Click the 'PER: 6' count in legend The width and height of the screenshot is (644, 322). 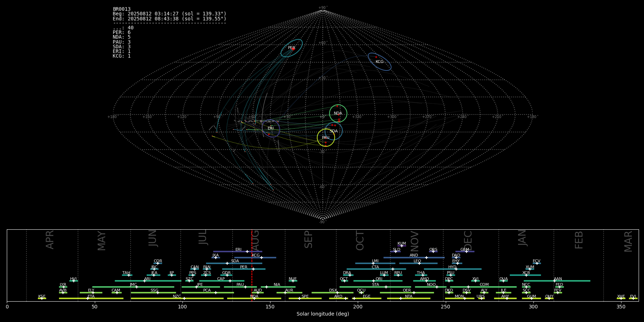pos(122,33)
